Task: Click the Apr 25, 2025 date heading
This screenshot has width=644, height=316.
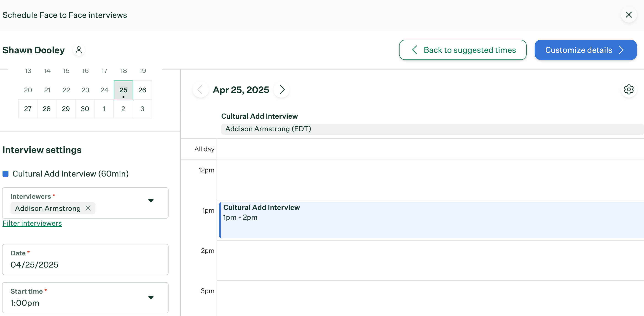Action: click(241, 90)
